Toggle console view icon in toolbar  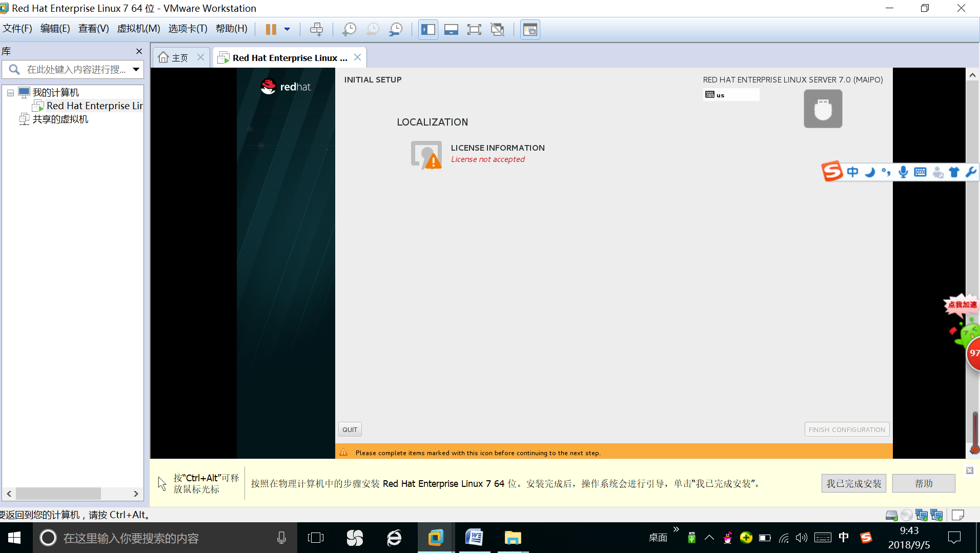coord(530,29)
